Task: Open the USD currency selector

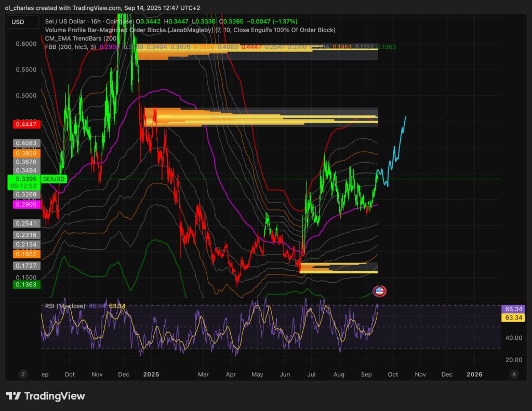Action: coord(23,22)
